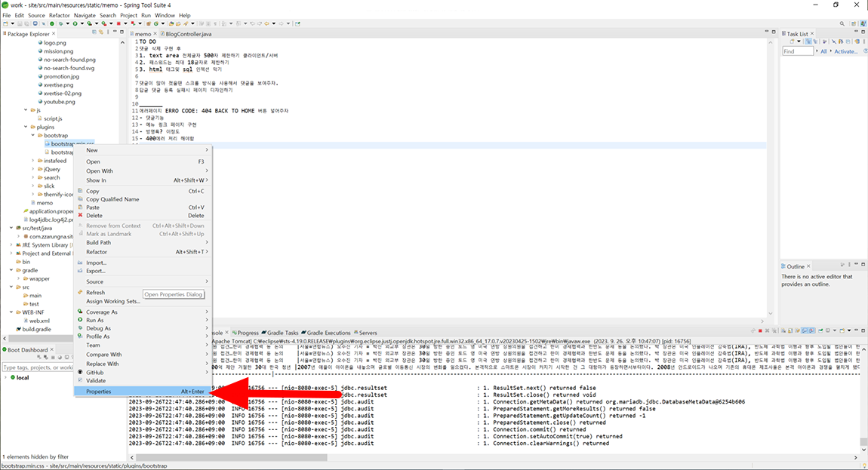The width and height of the screenshot is (868, 470).
Task: Expand the local node in Boot Dashboard
Action: (x=6, y=377)
